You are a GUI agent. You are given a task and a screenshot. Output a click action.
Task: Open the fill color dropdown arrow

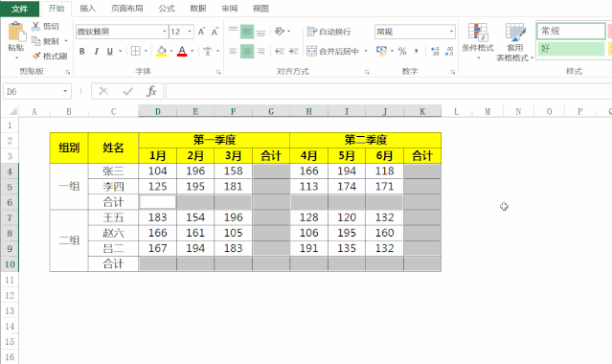171,51
